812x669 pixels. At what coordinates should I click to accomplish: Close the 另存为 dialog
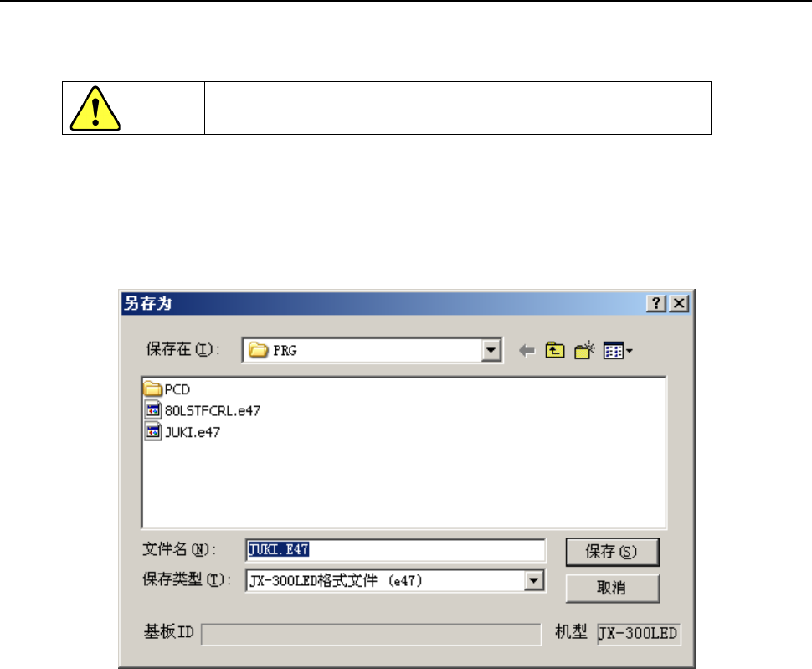pyautogui.click(x=679, y=303)
